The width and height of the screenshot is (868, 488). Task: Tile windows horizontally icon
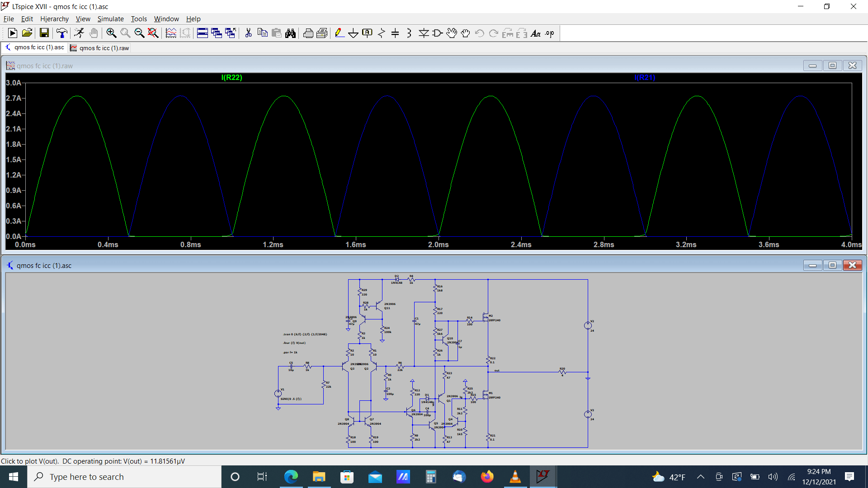(x=202, y=33)
